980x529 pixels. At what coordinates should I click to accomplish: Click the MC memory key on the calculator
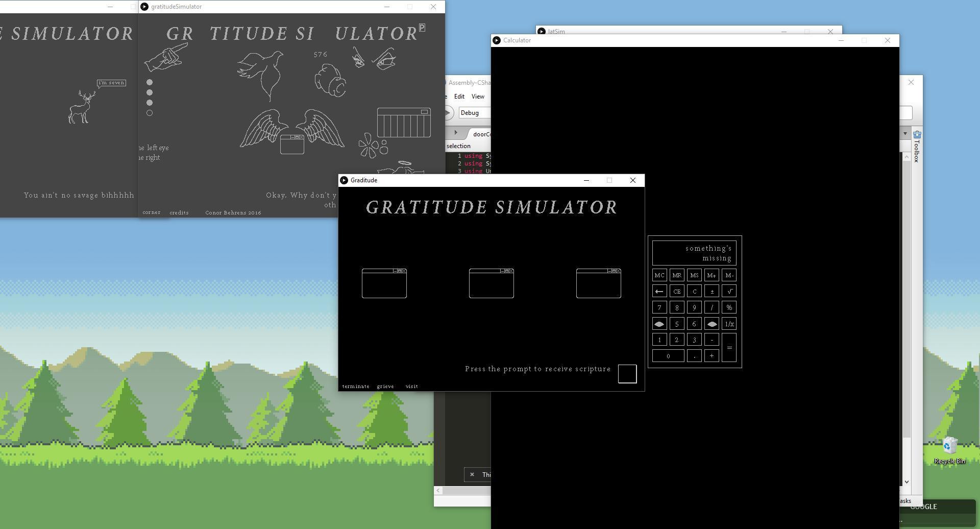[659, 275]
